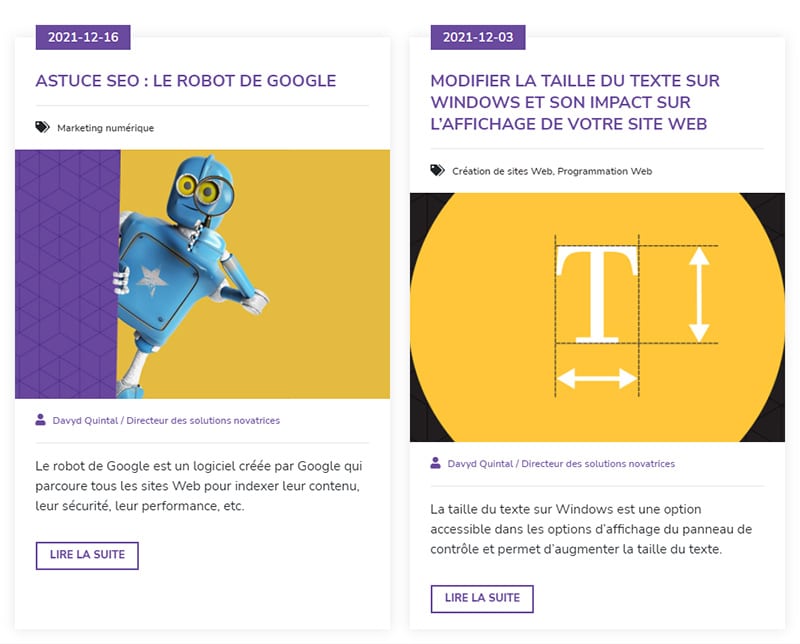Click the vertical double arrow in the text size image
The width and height of the screenshot is (800, 644).
(699, 294)
